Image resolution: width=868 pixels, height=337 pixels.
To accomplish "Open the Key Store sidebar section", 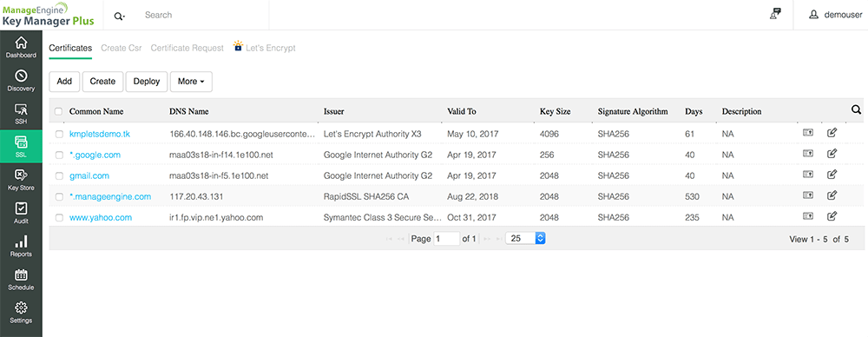I will (x=21, y=180).
